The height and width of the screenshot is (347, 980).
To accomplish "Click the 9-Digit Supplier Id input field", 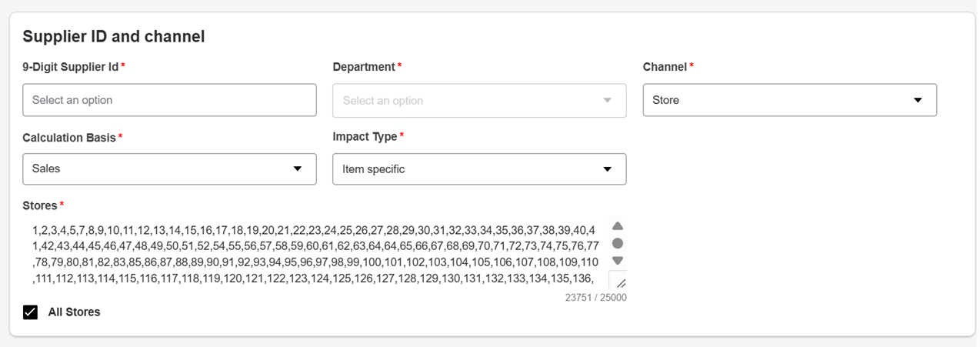I will coord(169,100).
